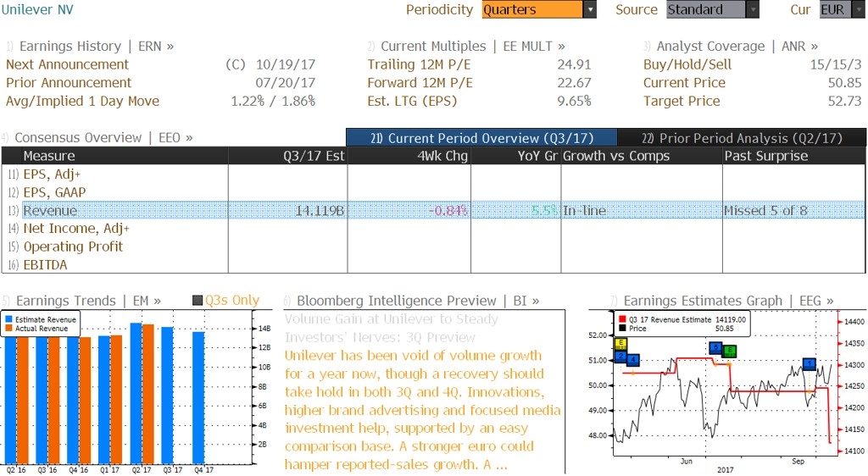The height and width of the screenshot is (476, 868).
Task: Click the blue marker numbered 4
Action: click(x=632, y=360)
